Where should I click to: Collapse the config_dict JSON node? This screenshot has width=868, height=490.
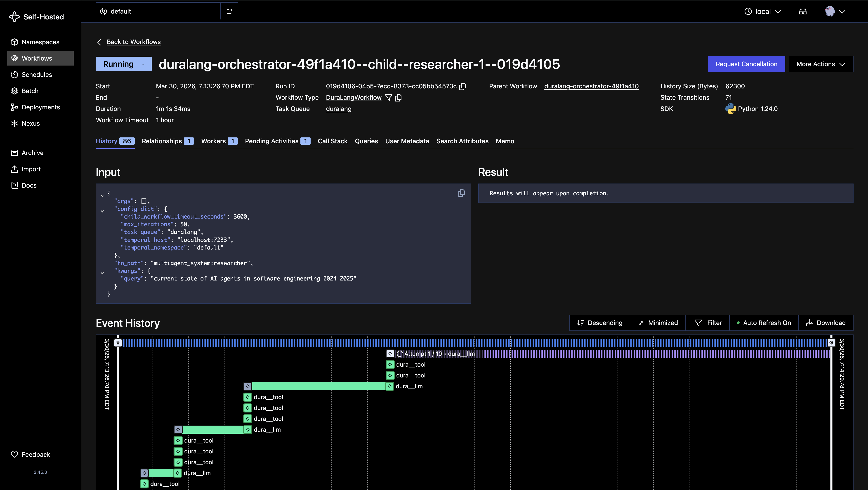click(x=102, y=211)
